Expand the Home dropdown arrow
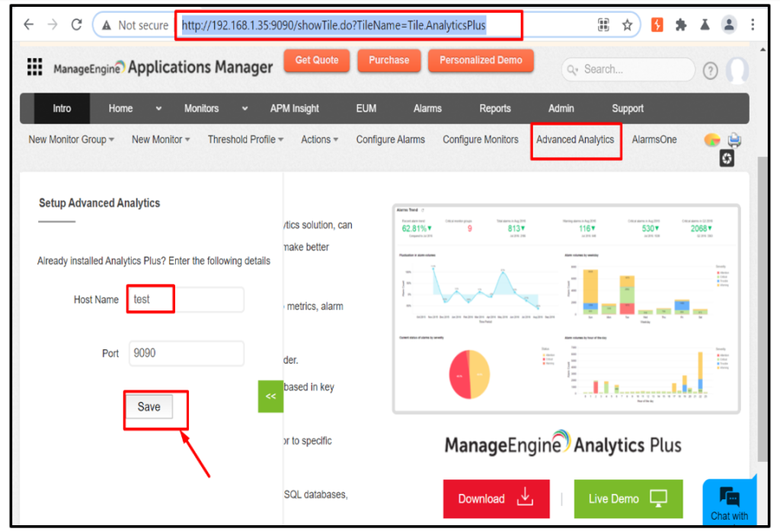Viewport: 780px width, 532px height. pyautogui.click(x=158, y=108)
